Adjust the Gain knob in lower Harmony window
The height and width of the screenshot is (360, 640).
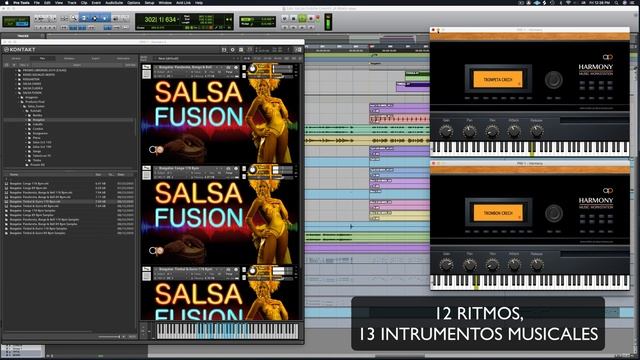[x=446, y=265]
